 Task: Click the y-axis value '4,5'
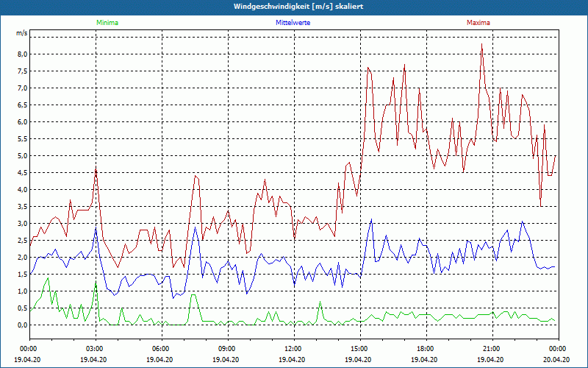[23, 173]
